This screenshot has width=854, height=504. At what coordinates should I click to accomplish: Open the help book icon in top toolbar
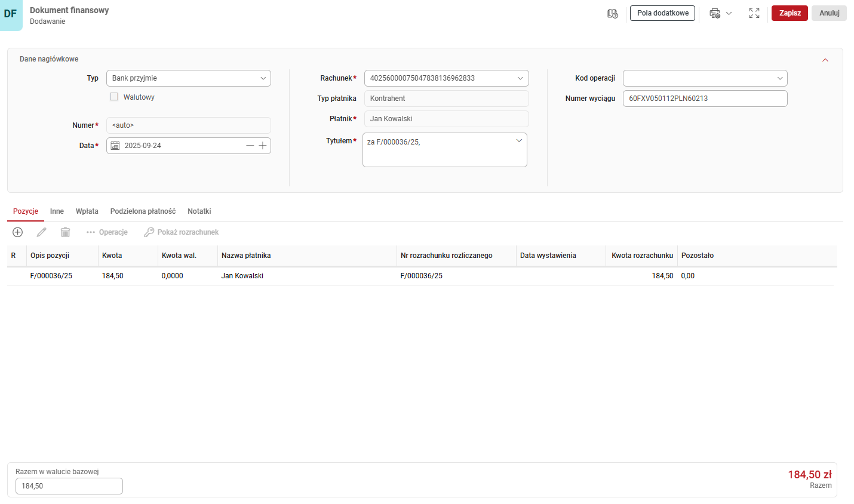coord(613,13)
